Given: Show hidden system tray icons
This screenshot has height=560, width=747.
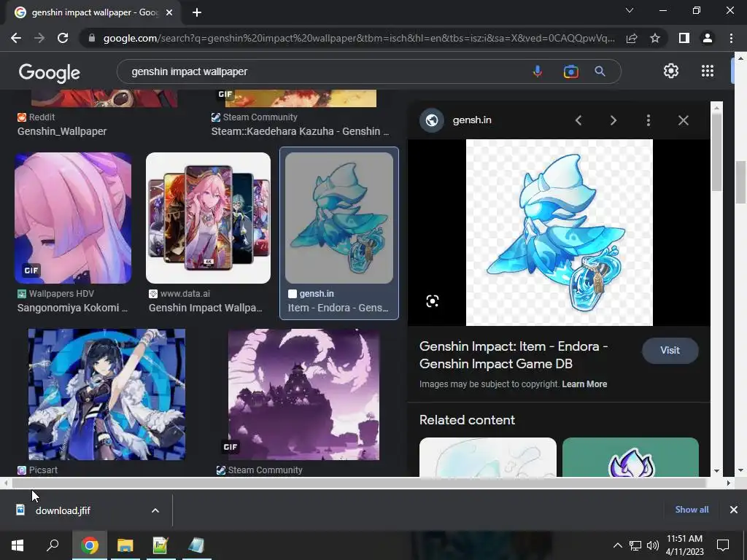Looking at the screenshot, I should point(617,545).
